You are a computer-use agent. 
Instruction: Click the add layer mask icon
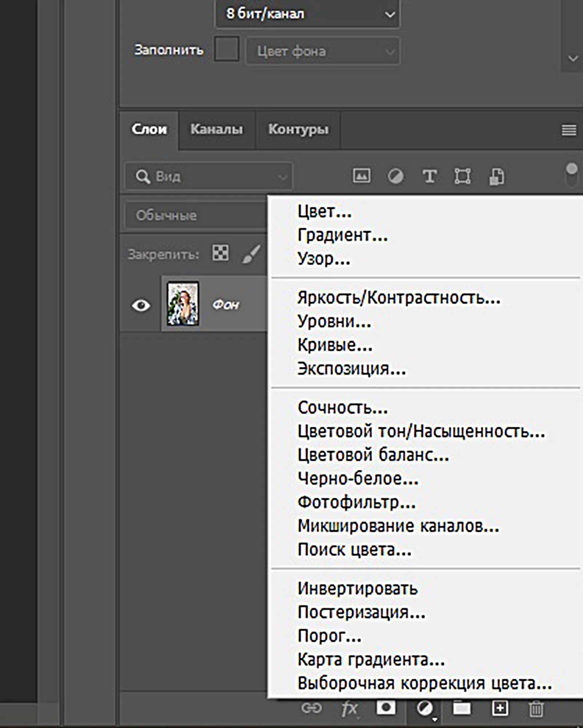[386, 708]
